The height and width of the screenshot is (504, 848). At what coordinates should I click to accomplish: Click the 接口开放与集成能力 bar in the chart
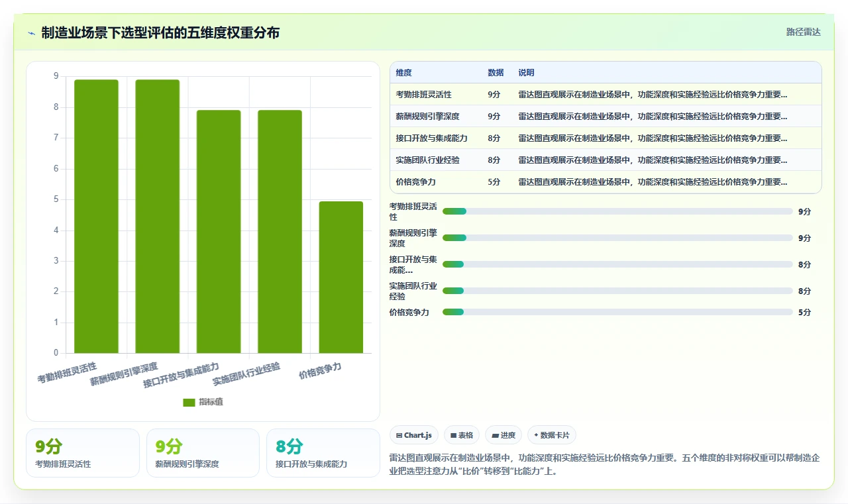click(219, 232)
